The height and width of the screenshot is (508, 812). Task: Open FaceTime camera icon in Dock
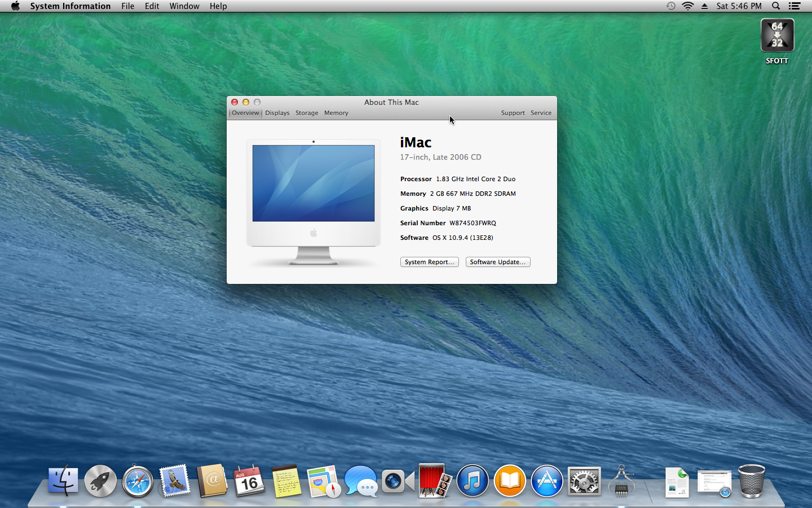398,481
